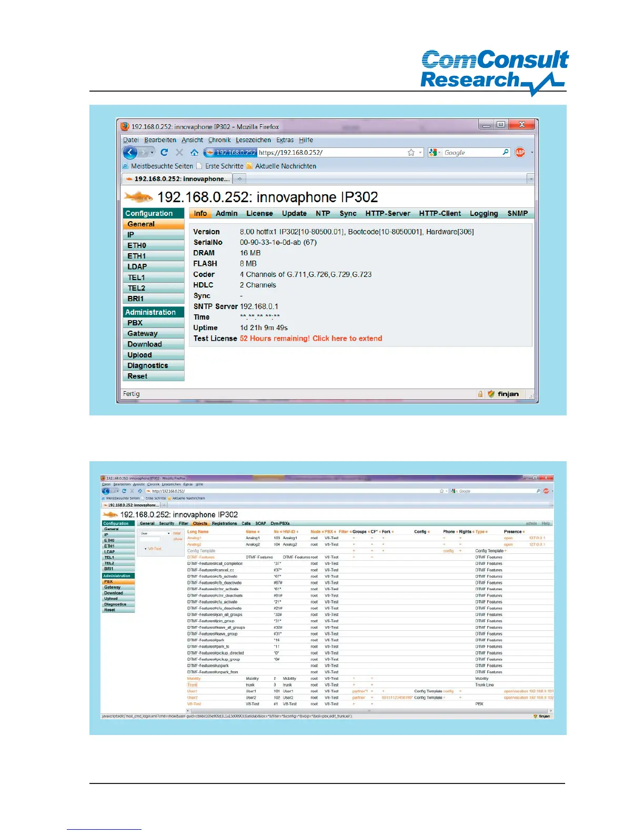Switch to License tab on Info page
Image resolution: width=644 pixels, height=834 pixels.
(x=259, y=213)
